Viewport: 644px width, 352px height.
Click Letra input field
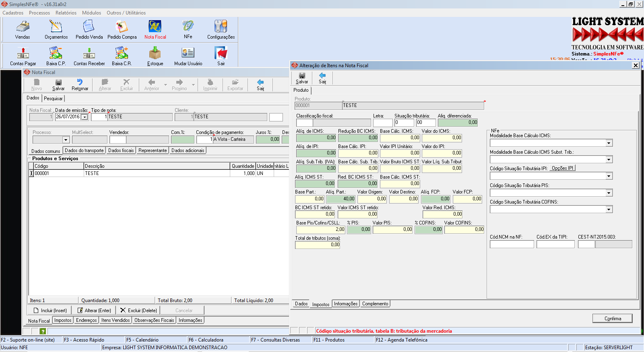[382, 122]
